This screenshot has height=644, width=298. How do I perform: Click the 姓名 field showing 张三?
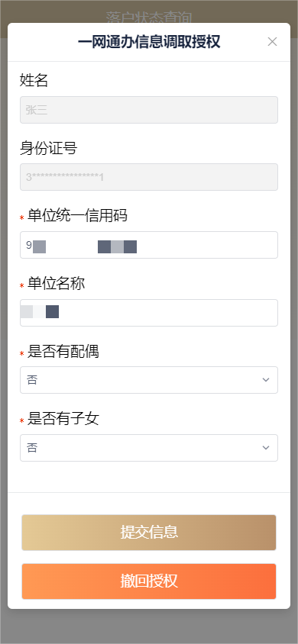[x=149, y=110]
